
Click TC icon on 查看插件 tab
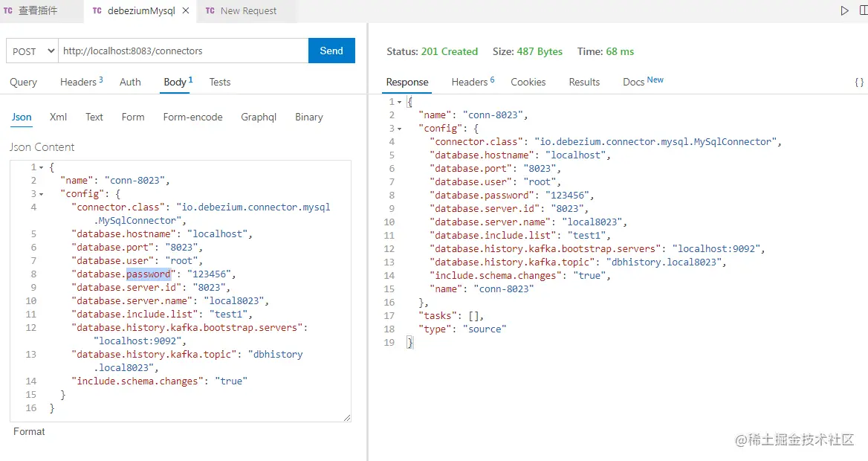pyautogui.click(x=8, y=11)
